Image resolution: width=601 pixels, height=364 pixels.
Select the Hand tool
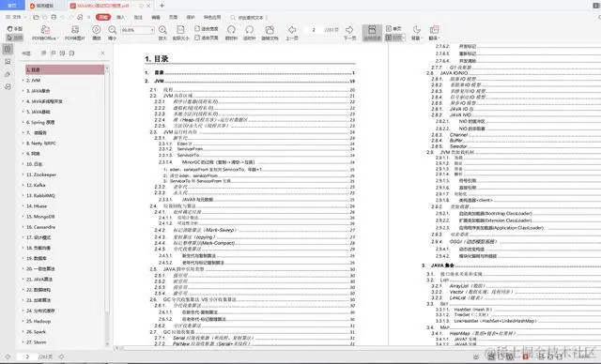click(x=15, y=29)
